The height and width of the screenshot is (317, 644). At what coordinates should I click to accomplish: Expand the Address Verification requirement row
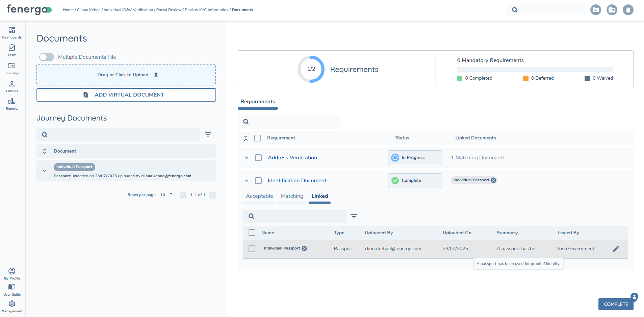click(x=247, y=158)
